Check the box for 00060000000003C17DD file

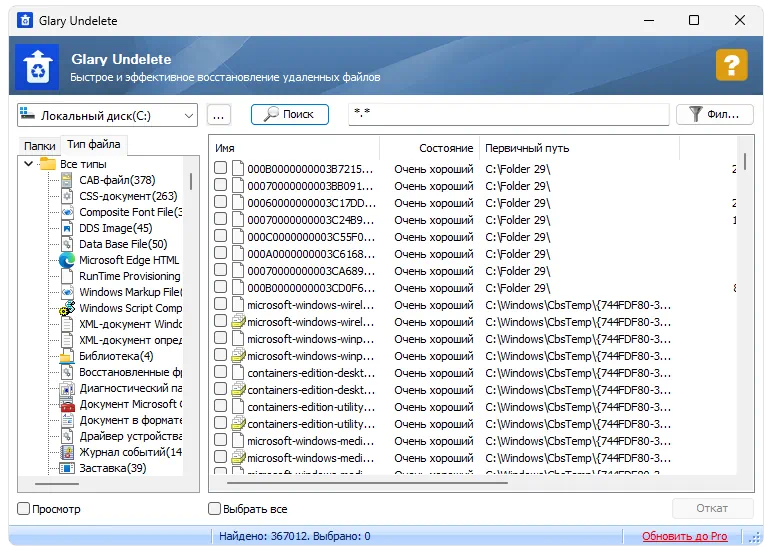pyautogui.click(x=220, y=202)
